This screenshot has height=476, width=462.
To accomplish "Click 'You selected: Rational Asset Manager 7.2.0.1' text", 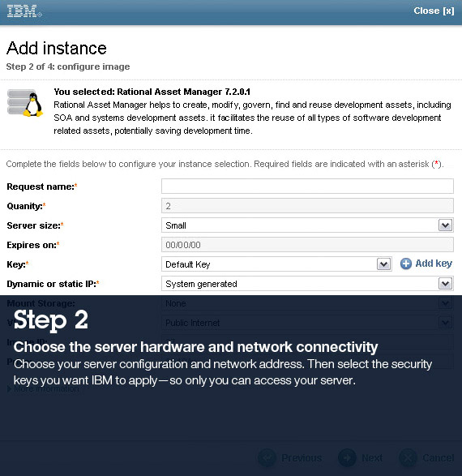I will 152,92.
